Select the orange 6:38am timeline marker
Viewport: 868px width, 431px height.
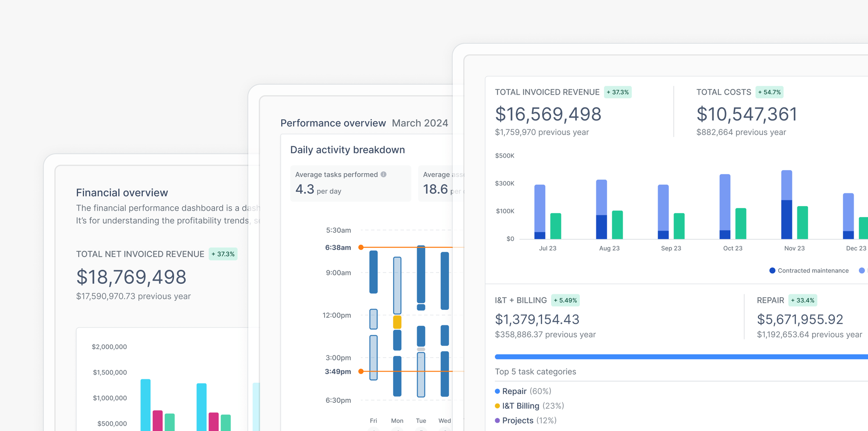(361, 247)
